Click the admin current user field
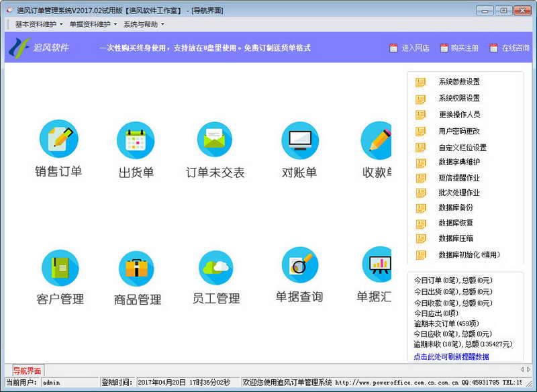 [x=70, y=383]
